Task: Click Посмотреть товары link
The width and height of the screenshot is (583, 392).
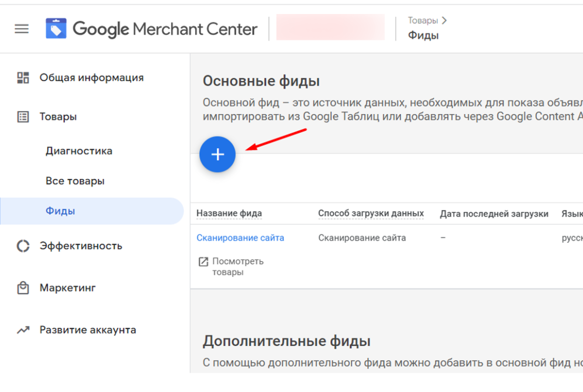Action: [x=238, y=267]
